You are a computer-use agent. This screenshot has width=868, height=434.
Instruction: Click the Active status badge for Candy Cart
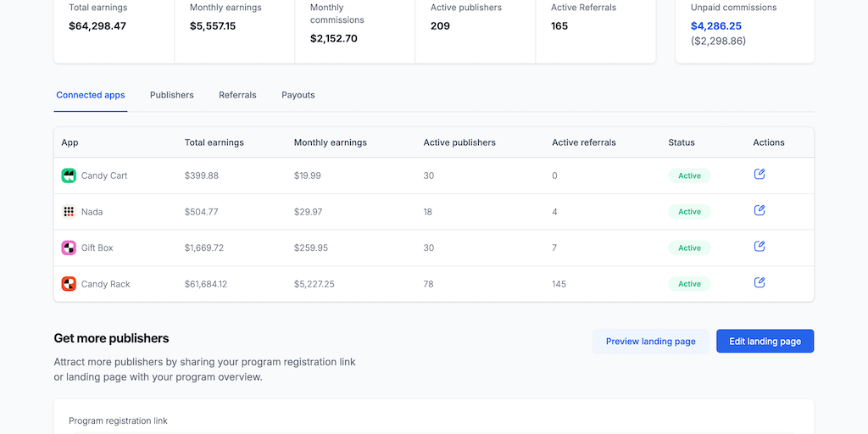coord(689,175)
